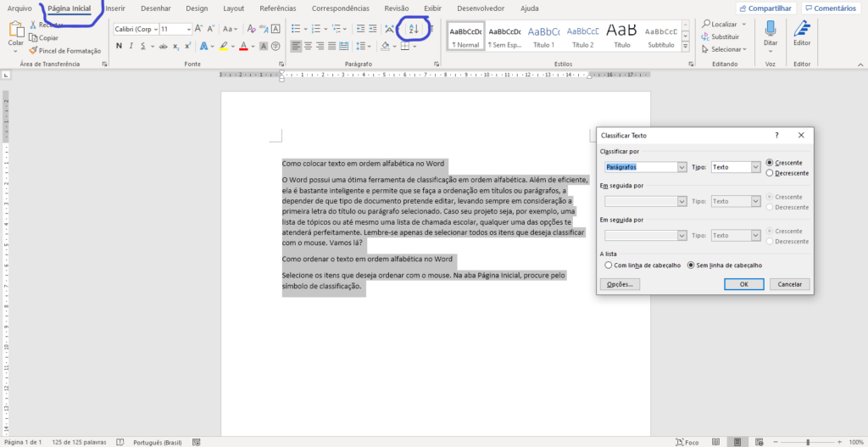Click the Ditar microphone icon
This screenshot has width=868, height=447.
coord(770,30)
